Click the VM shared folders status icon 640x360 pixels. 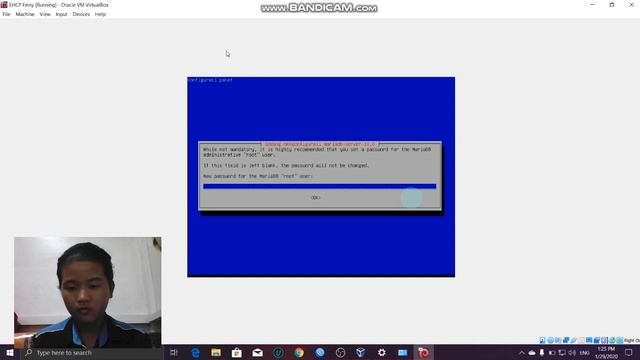coord(581,340)
